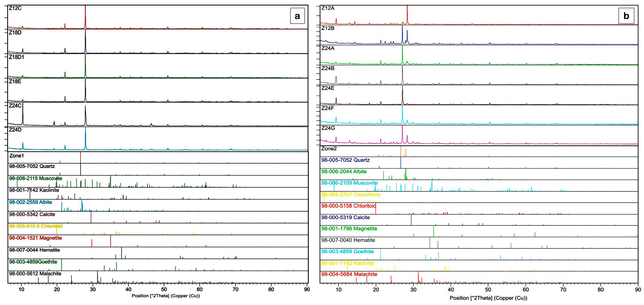Click the panel a x-axis title

[166, 296]
